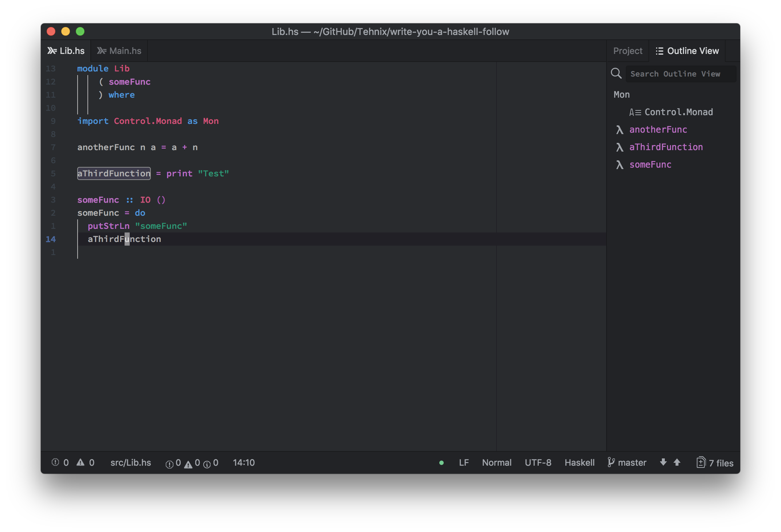Open the 7 files git changes panel
Viewport: 781px width, 532px height.
pos(715,463)
